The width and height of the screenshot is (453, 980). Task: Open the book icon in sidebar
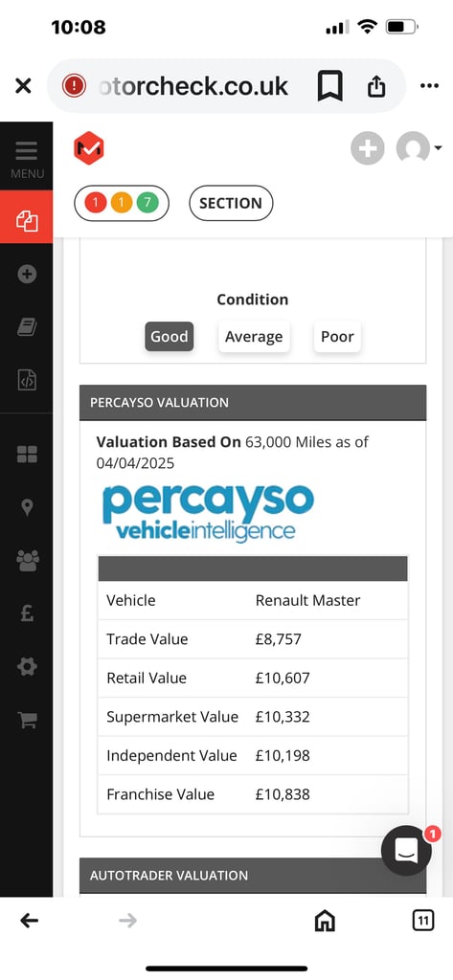pos(27,327)
